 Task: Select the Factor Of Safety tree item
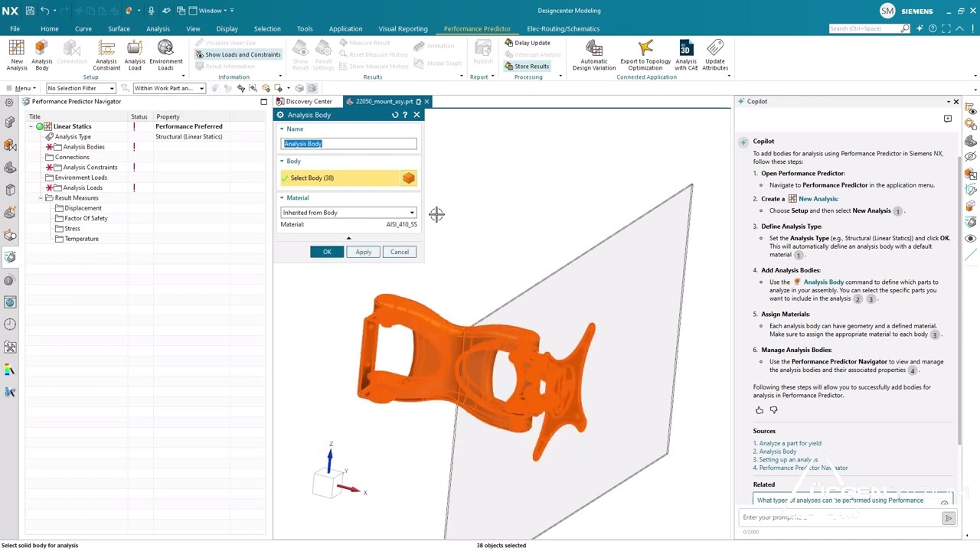(86, 219)
